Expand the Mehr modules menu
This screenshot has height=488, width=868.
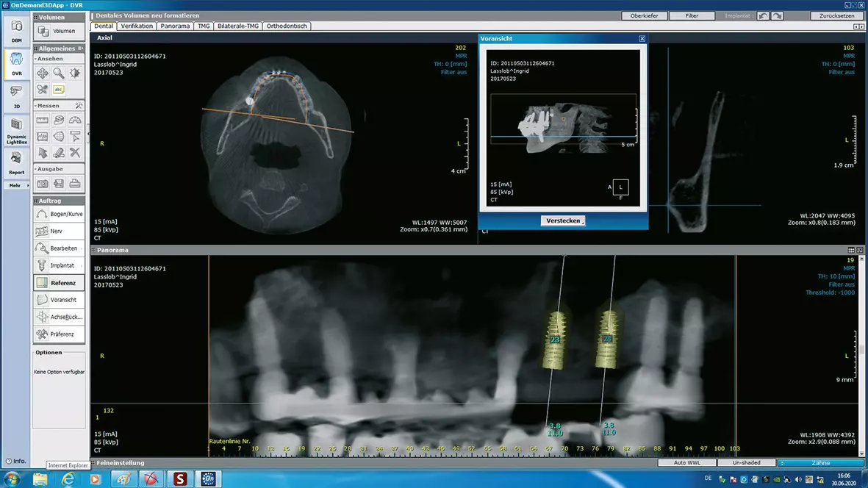tap(17, 185)
